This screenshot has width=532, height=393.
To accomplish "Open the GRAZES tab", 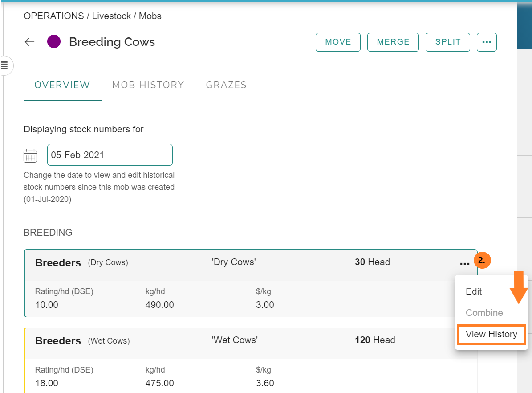I will pyautogui.click(x=226, y=85).
